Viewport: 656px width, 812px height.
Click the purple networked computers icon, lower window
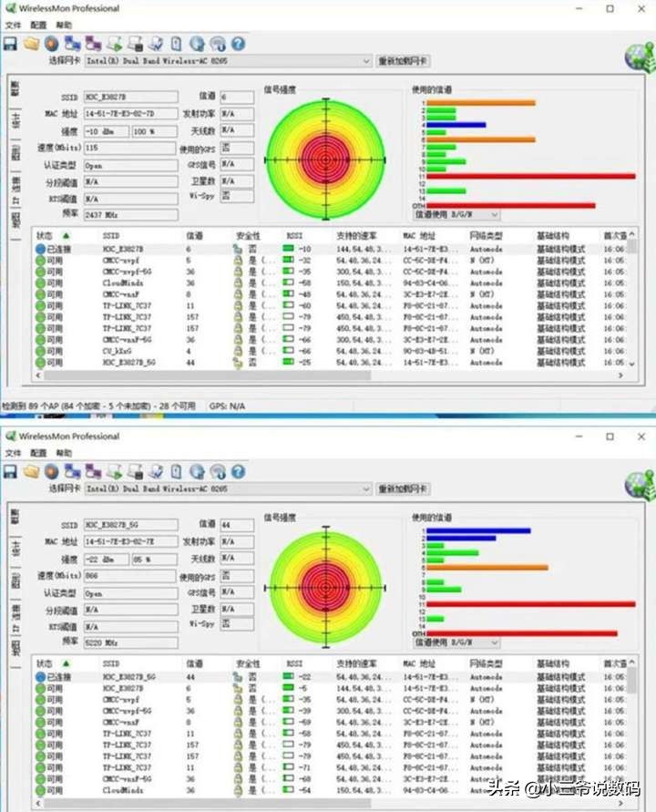pos(93,472)
